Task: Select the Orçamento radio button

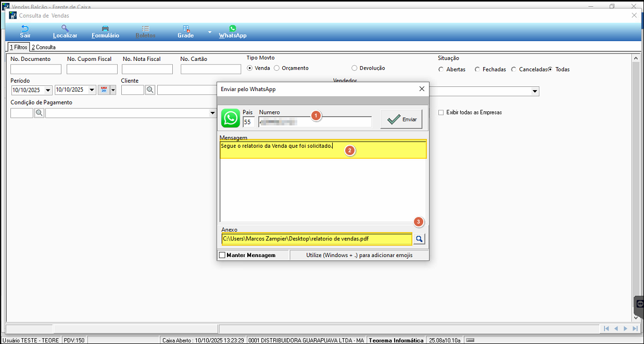Action: 277,68
